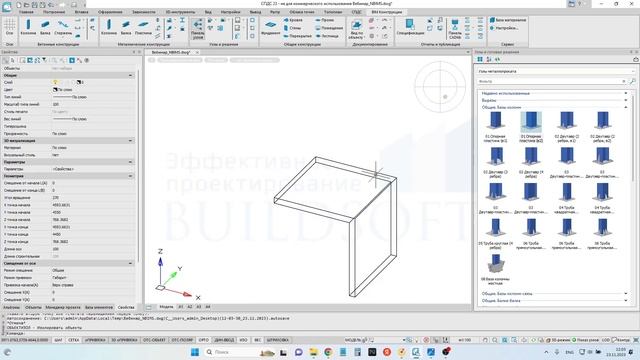Select the Помещение room tool

coord(329,28)
